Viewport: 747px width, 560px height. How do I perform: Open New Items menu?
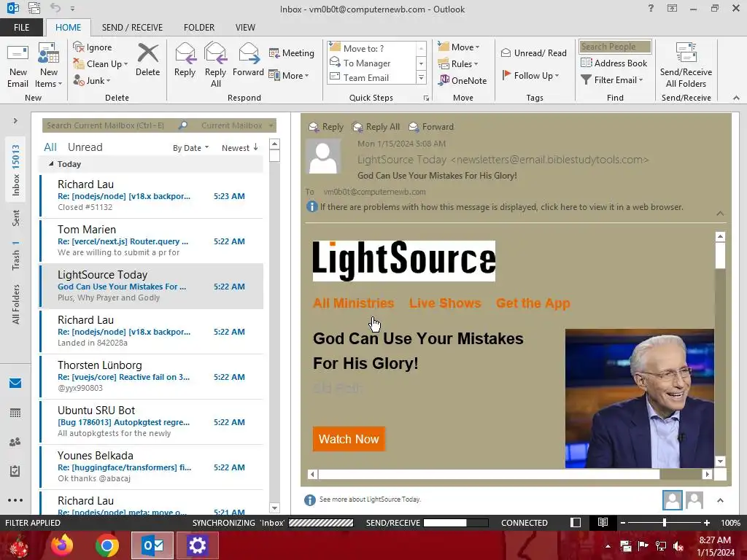coord(49,65)
